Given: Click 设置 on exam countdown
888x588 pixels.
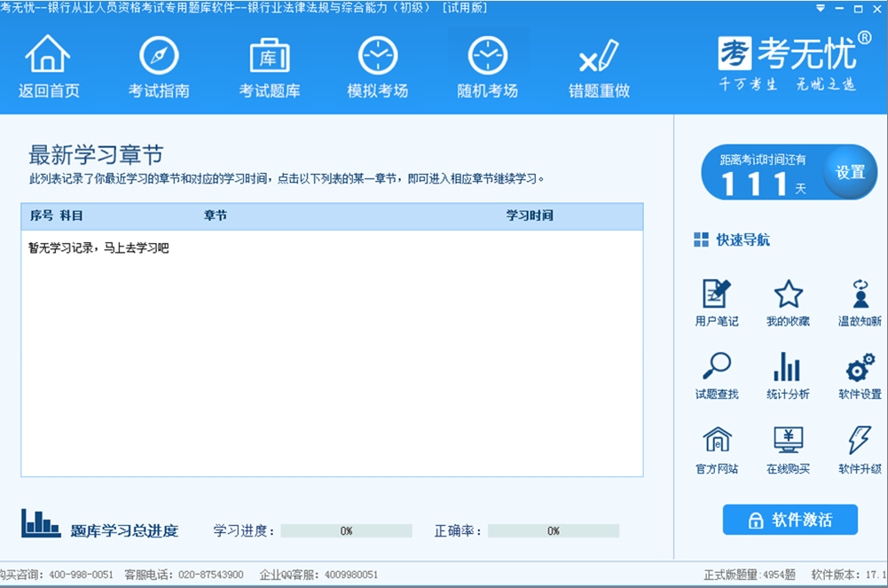Looking at the screenshot, I should click(850, 172).
